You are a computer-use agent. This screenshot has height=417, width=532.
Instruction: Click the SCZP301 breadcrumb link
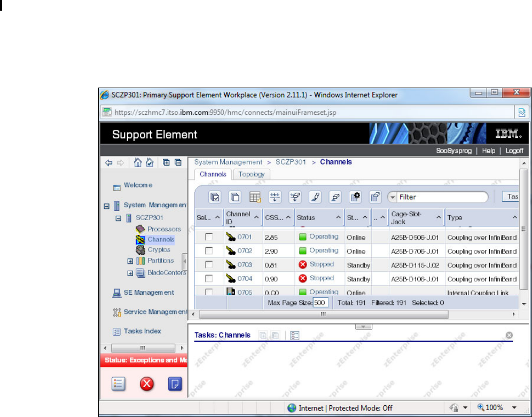291,162
